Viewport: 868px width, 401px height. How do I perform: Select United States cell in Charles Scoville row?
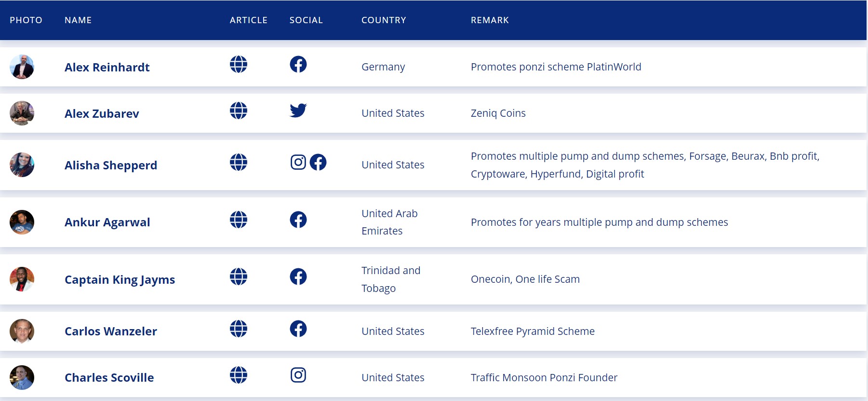click(393, 378)
